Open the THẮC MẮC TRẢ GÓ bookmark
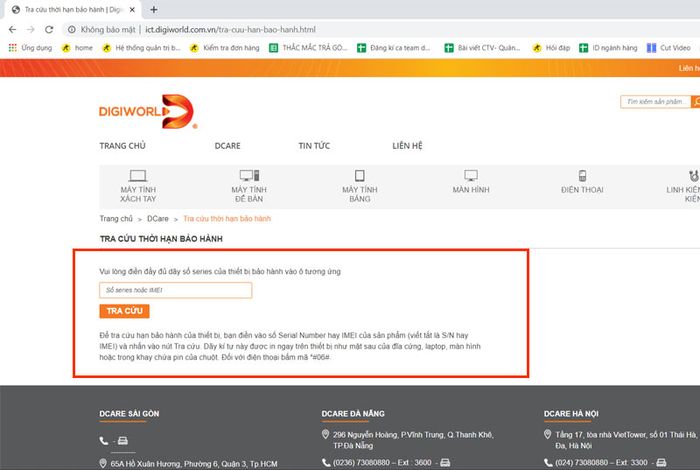Image resolution: width=700 pixels, height=470 pixels. click(x=308, y=48)
